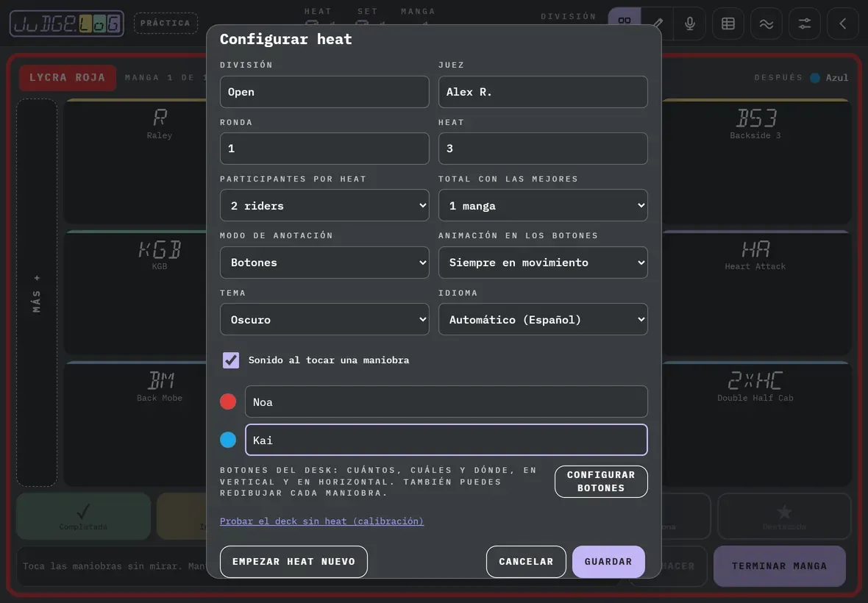Tap the Back Mobe trick tile
Screen dimensions: 868x603
[x=136, y=424]
